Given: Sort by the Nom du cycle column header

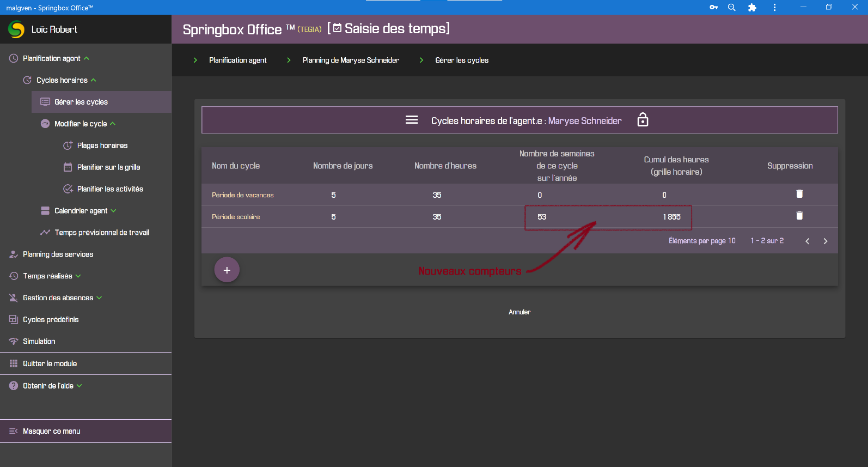Looking at the screenshot, I should coord(236,166).
